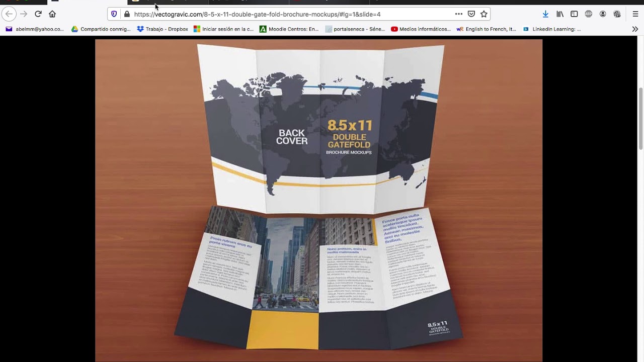Open the Firefox account icon

(603, 14)
